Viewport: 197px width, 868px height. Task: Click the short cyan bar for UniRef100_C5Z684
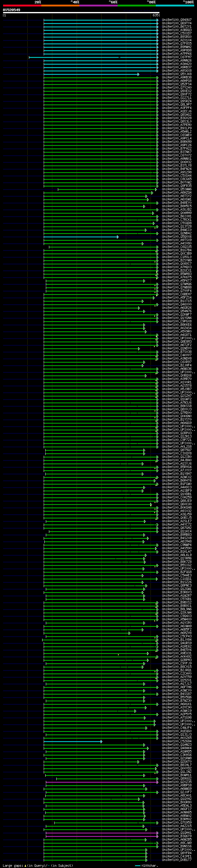(73, 741)
